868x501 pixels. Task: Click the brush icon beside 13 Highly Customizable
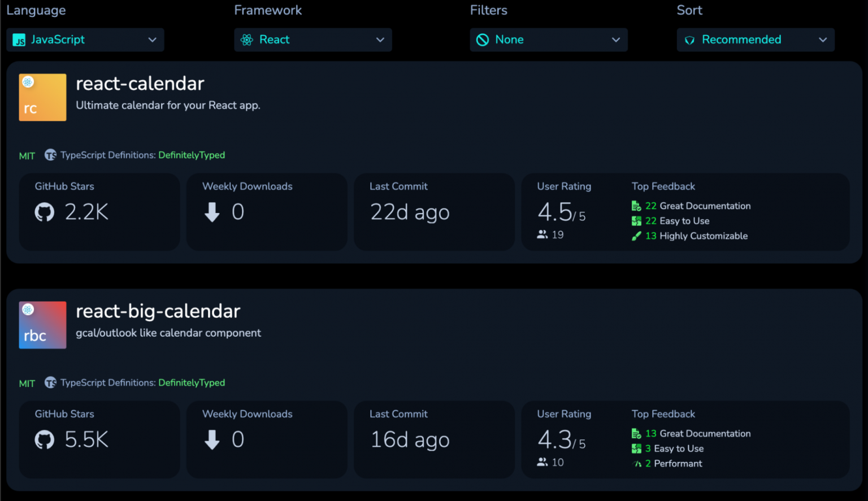pos(636,236)
